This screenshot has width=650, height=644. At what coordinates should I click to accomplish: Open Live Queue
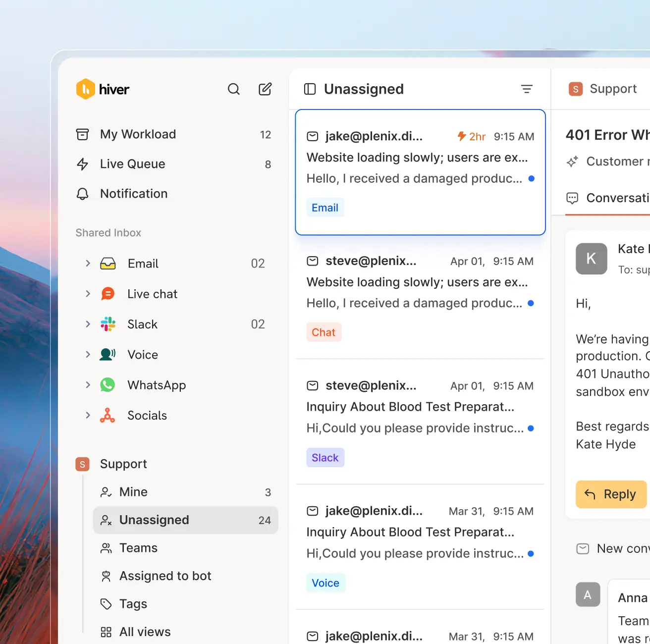pos(173,164)
